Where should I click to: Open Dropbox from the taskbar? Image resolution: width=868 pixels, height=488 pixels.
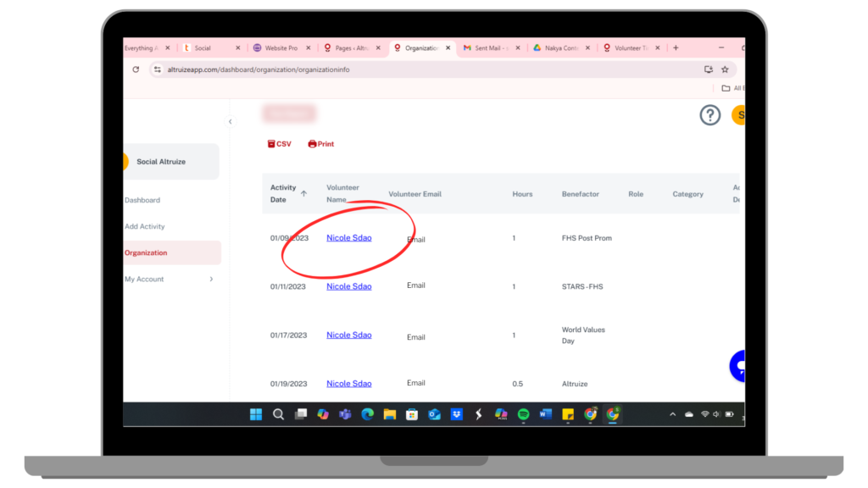pos(456,414)
